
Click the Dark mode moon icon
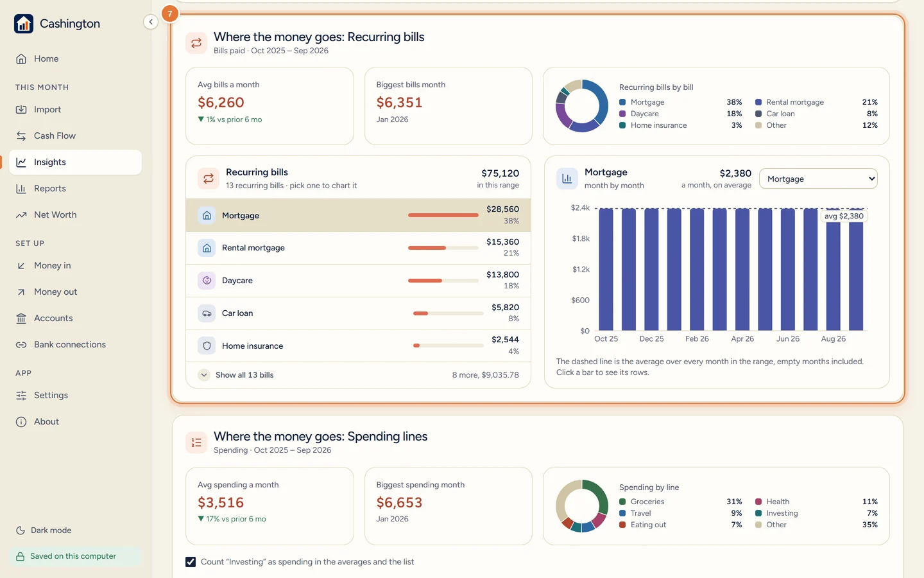click(x=21, y=530)
